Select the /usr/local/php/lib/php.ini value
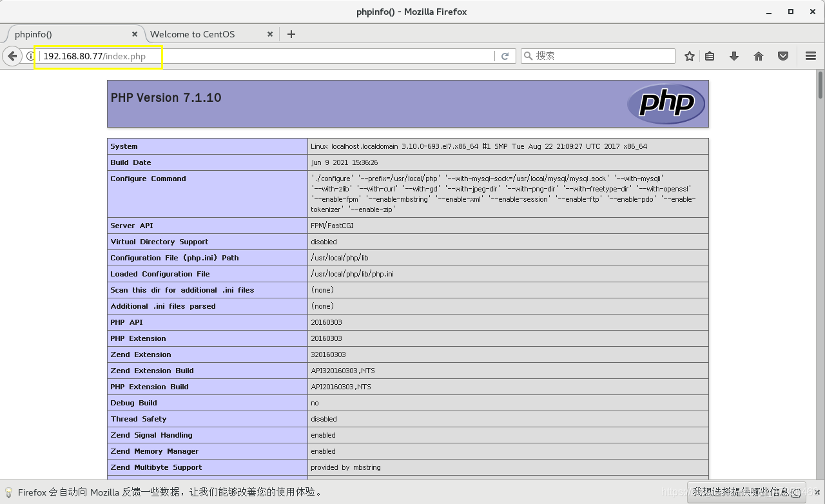The width and height of the screenshot is (825, 504). (352, 274)
